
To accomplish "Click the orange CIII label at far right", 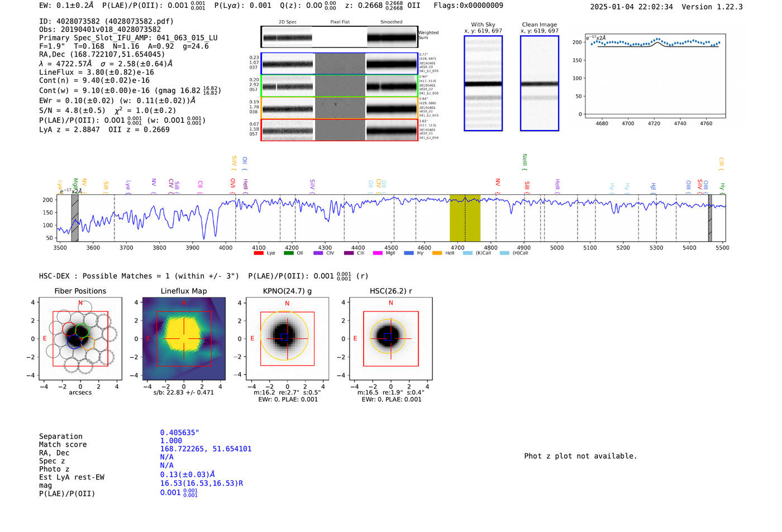I will [x=721, y=164].
